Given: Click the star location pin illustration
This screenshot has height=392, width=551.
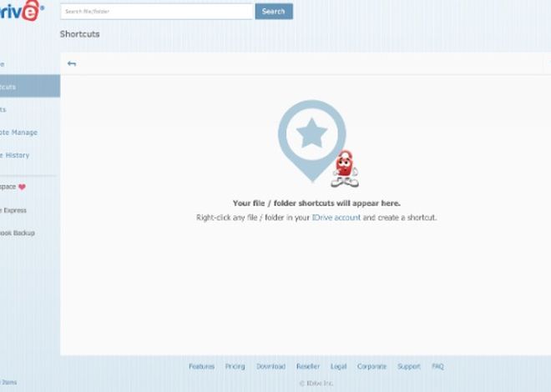Looking at the screenshot, I should pyautogui.click(x=311, y=140).
